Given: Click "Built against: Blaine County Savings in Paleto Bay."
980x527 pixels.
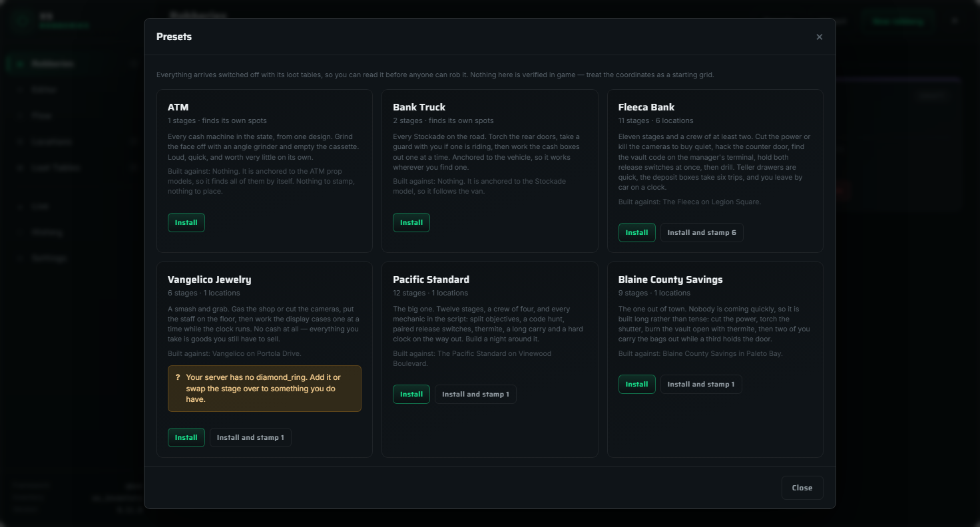Looking at the screenshot, I should (x=700, y=353).
